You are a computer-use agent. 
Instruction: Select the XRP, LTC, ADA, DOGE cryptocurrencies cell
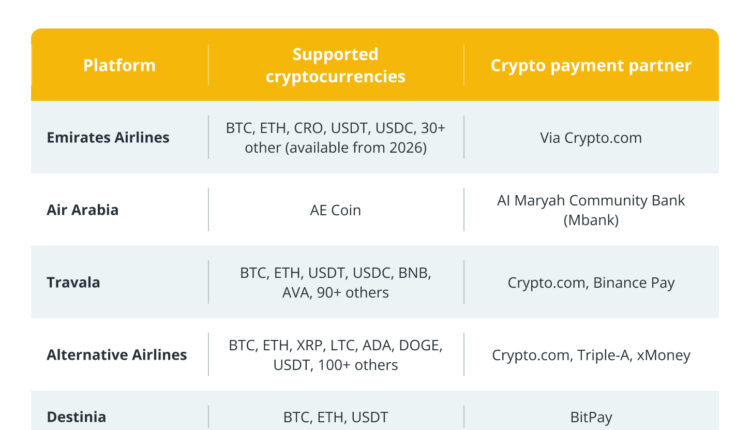[335, 355]
